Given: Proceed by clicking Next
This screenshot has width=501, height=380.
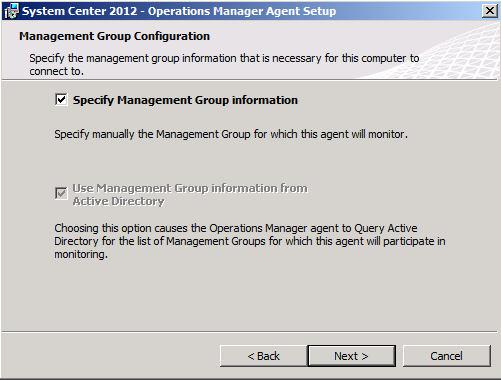Looking at the screenshot, I should pos(352,356).
